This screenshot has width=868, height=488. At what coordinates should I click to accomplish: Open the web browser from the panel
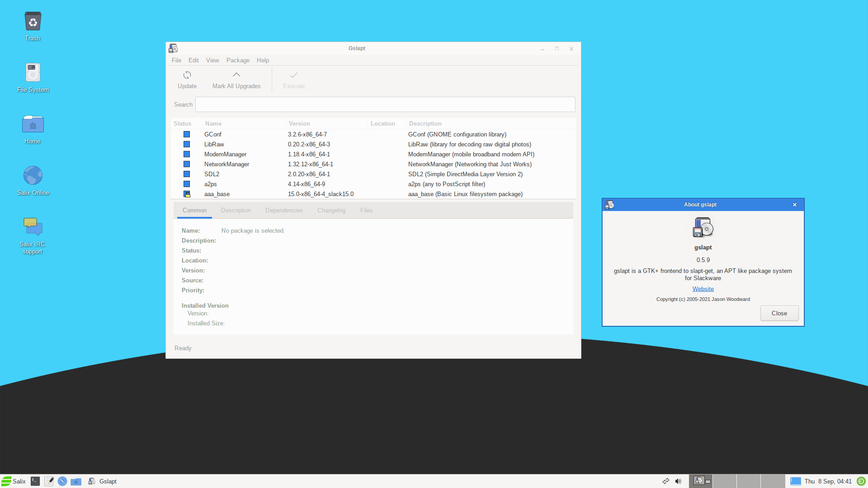(62, 481)
